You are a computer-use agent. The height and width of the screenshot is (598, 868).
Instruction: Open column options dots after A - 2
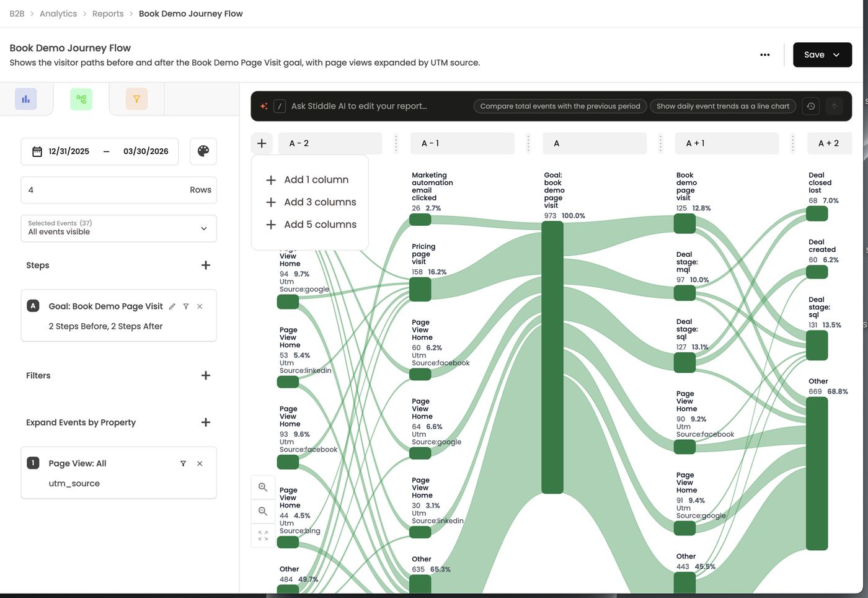coord(396,143)
